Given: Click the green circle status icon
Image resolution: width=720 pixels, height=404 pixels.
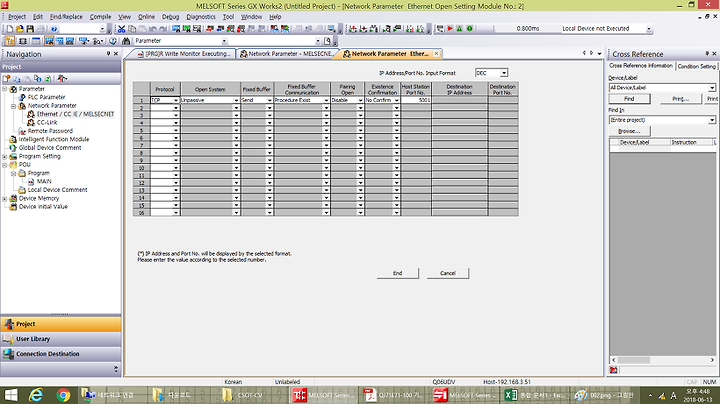Looking at the screenshot, I should pos(469,28).
